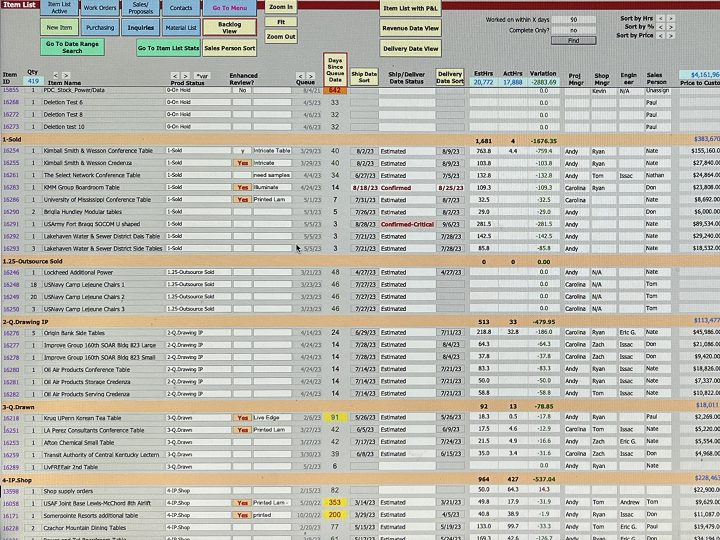Screen dimensions: 720x540
Task: Click left arrow above Queue column
Action: [x=299, y=75]
